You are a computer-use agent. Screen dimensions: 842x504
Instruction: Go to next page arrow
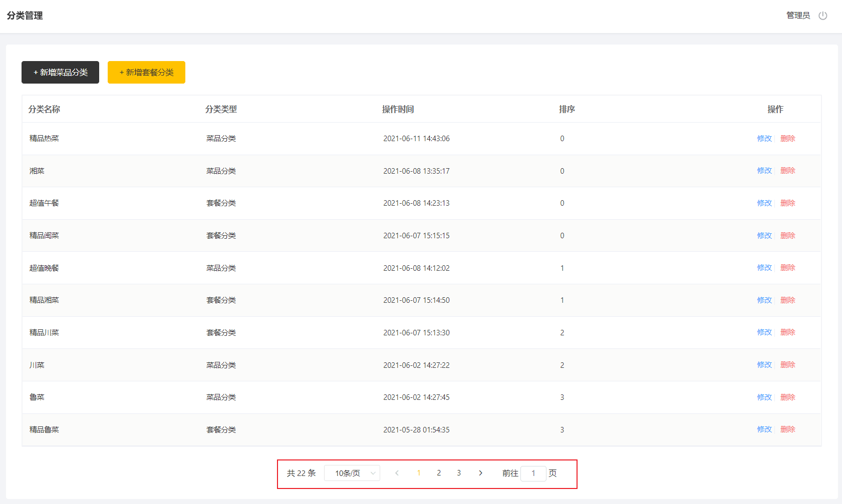tap(480, 473)
